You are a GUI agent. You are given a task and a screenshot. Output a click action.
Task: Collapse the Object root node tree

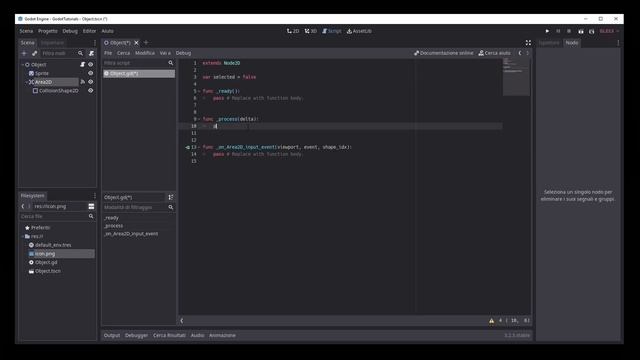[x=22, y=64]
